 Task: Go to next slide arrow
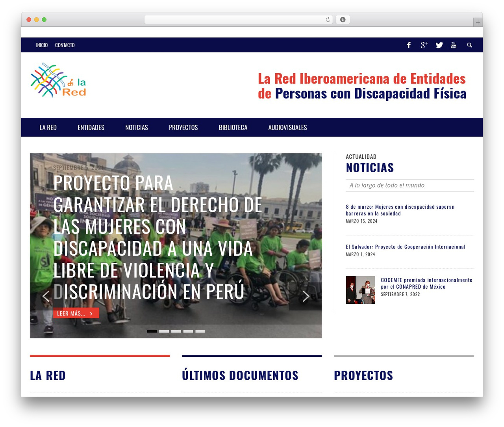coord(306,296)
